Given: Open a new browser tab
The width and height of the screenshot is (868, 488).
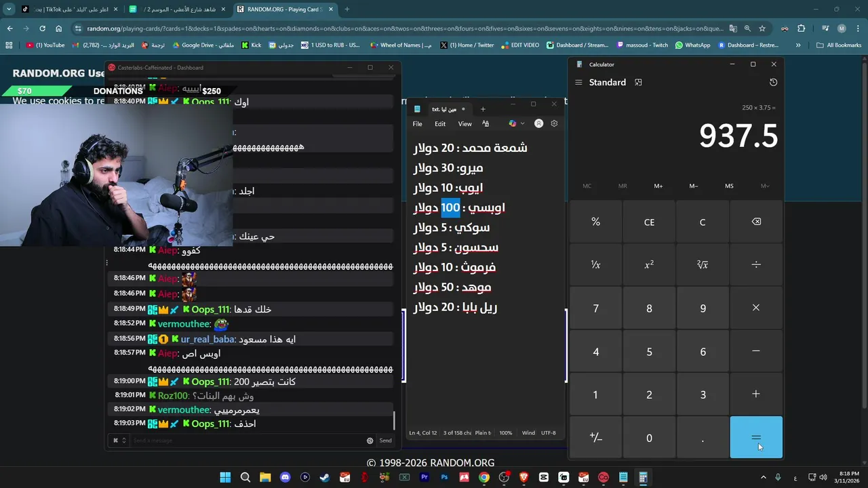Looking at the screenshot, I should 347,9.
